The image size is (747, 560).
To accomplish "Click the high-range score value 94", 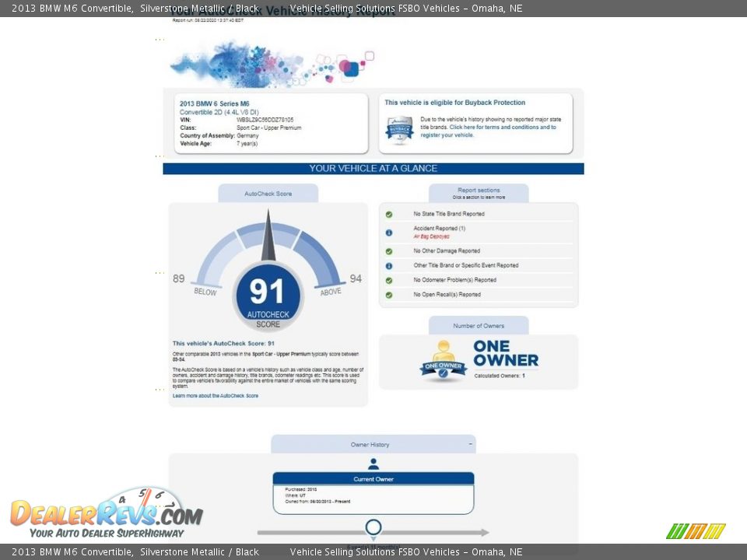I will (356, 278).
